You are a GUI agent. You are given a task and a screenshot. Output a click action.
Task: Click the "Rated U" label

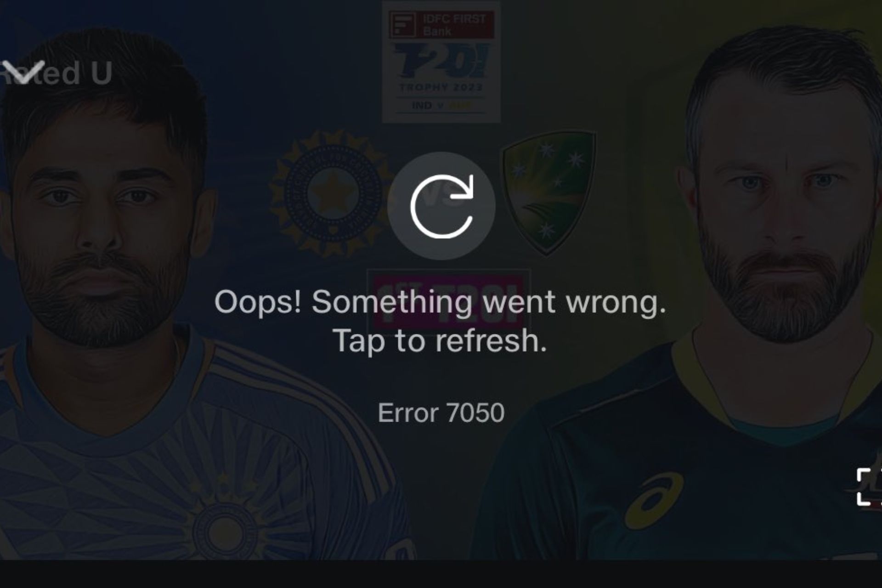56,73
